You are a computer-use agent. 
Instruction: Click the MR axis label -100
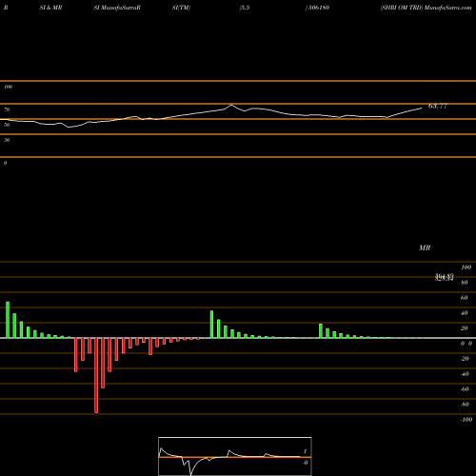466,420
